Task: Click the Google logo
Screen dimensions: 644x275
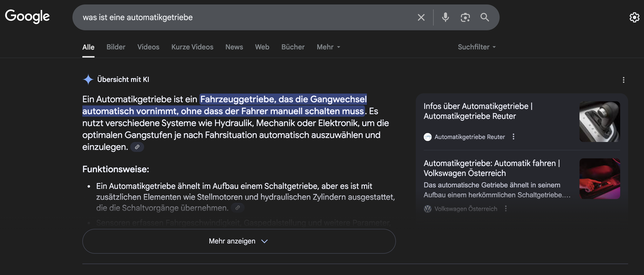Action: 27,16
